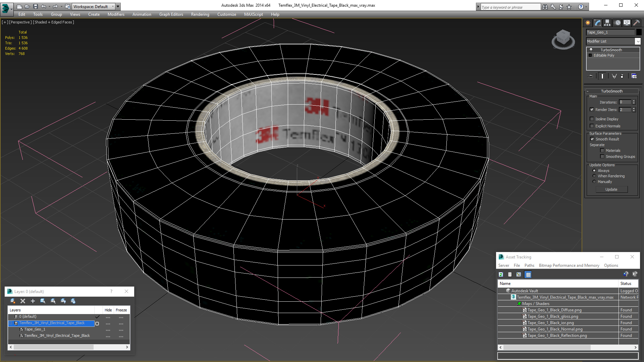Switch to the Display panel tab
644x362 pixels.
click(x=627, y=23)
